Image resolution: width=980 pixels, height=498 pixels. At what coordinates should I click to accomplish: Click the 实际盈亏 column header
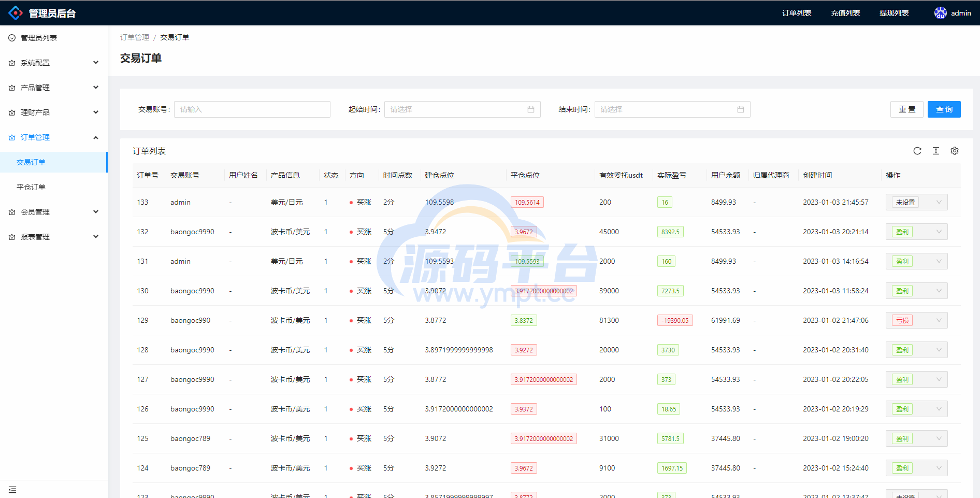672,175
